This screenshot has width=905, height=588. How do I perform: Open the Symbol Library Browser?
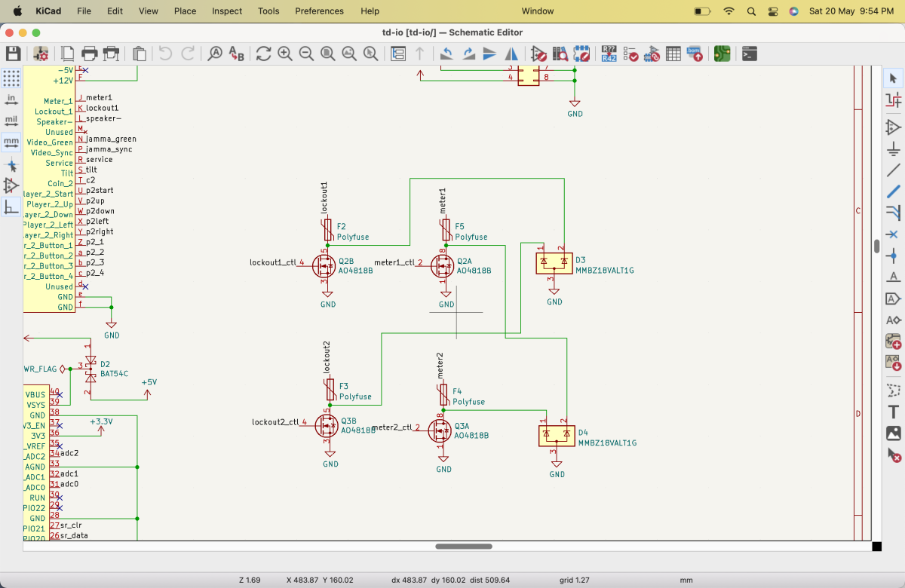560,54
